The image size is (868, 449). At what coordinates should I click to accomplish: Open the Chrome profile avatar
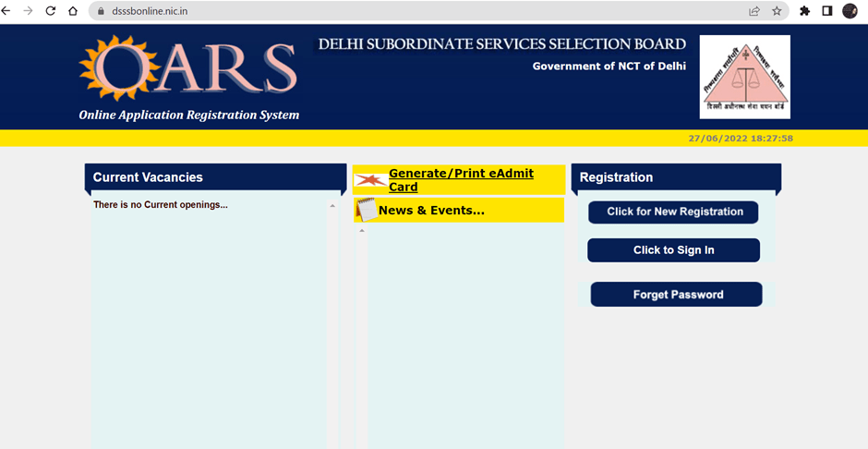[850, 11]
